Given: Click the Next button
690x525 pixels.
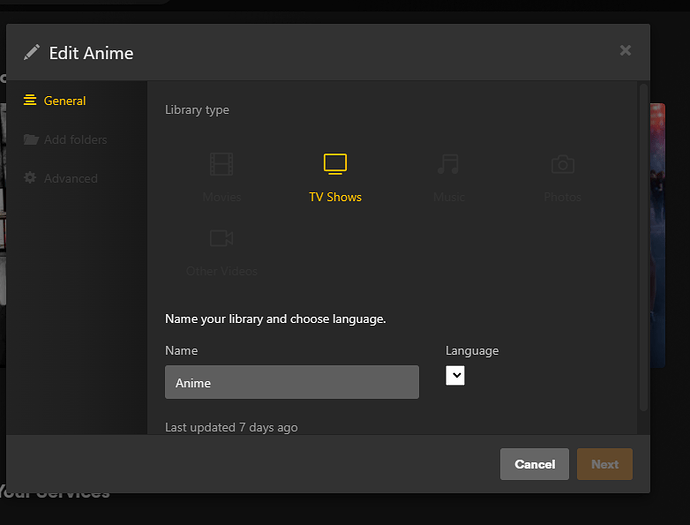Looking at the screenshot, I should click(605, 464).
